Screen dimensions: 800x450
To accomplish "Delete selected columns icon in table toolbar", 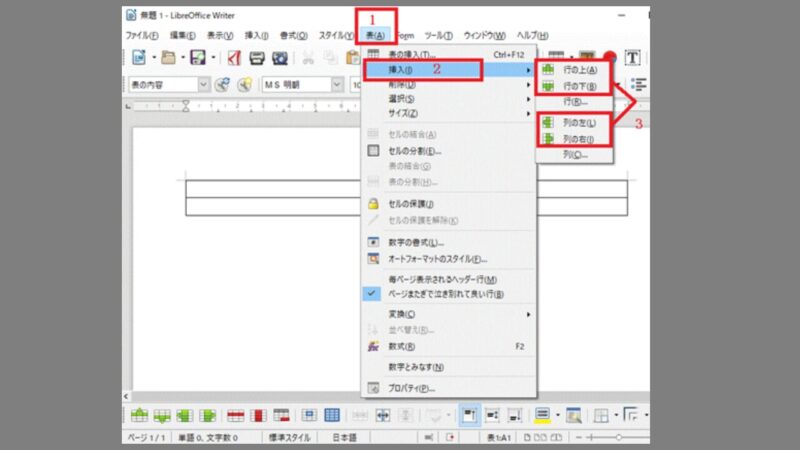I will point(258,415).
